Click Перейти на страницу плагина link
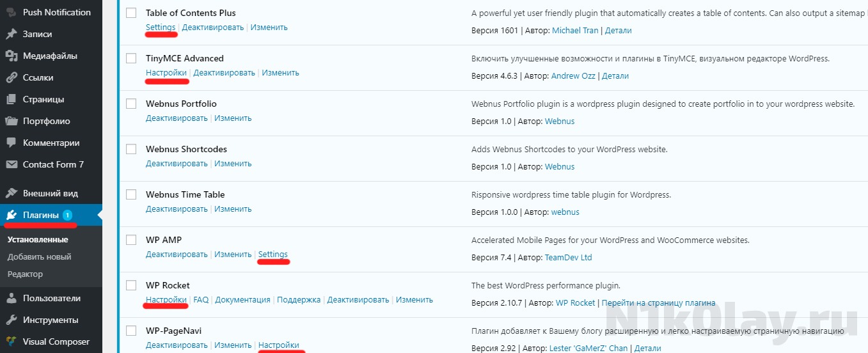 (658, 303)
